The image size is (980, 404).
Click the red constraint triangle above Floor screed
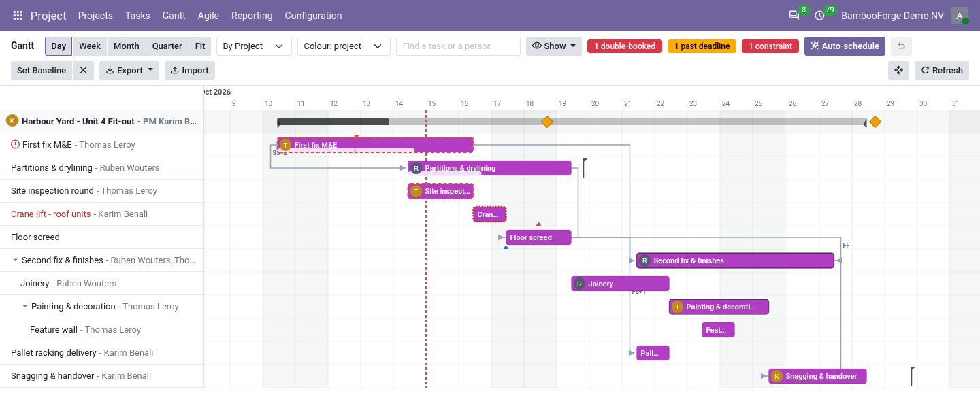(x=538, y=223)
